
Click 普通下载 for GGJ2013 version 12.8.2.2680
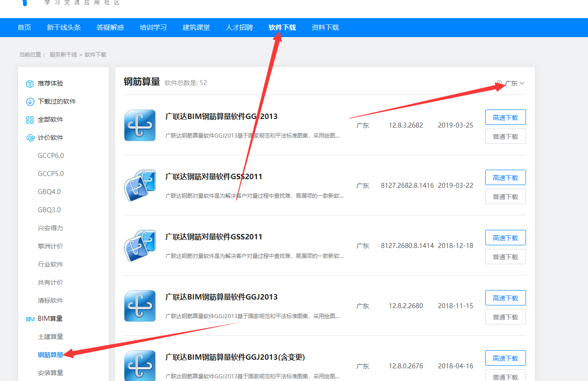coord(506,317)
